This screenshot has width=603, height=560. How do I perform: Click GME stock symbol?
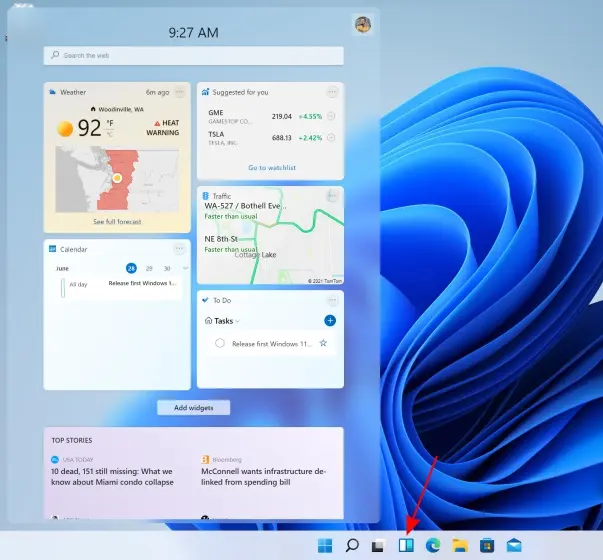click(215, 113)
